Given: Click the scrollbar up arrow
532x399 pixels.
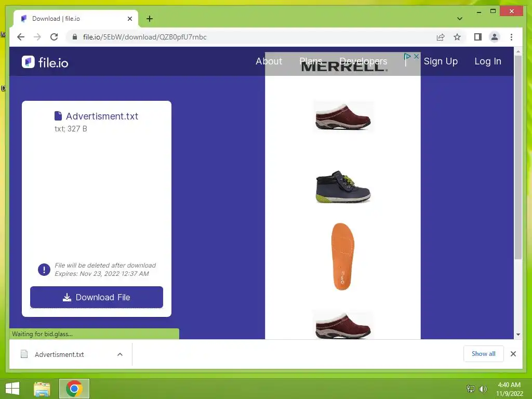Looking at the screenshot, I should (x=518, y=51).
